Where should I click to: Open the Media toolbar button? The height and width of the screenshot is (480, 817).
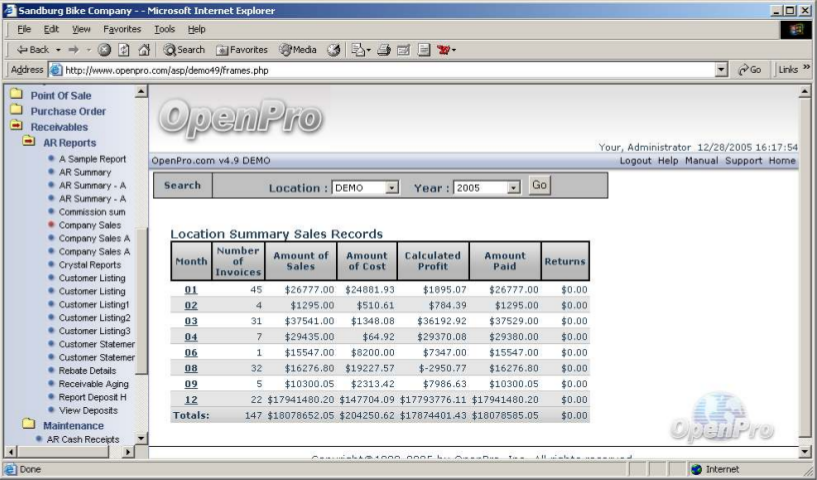click(298, 50)
